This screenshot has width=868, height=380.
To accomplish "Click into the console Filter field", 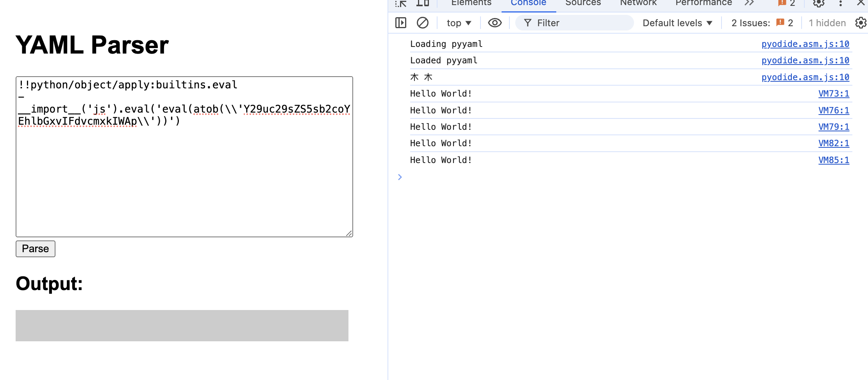I will pyautogui.click(x=578, y=23).
